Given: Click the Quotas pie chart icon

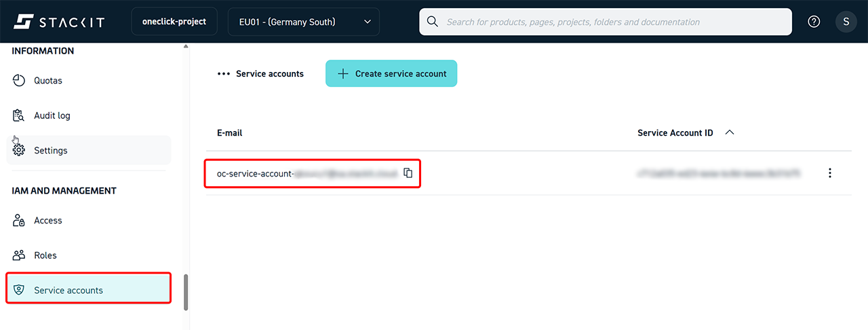Looking at the screenshot, I should tap(19, 81).
